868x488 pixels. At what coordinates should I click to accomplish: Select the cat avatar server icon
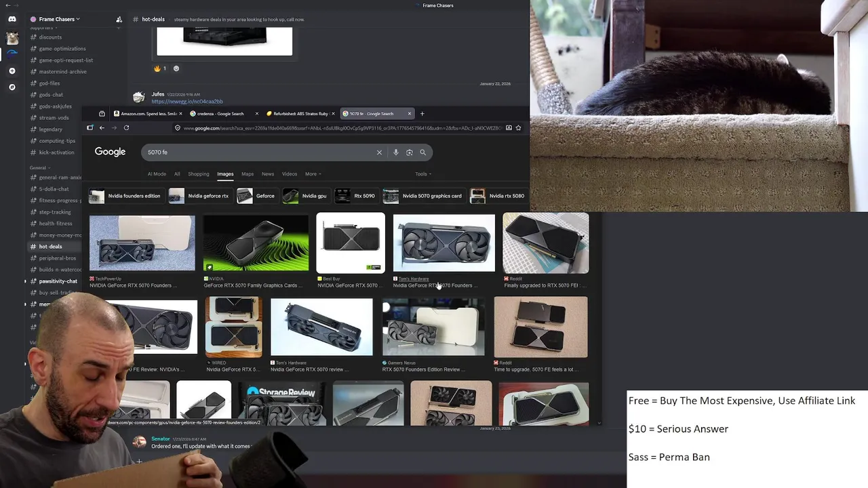pos(12,38)
